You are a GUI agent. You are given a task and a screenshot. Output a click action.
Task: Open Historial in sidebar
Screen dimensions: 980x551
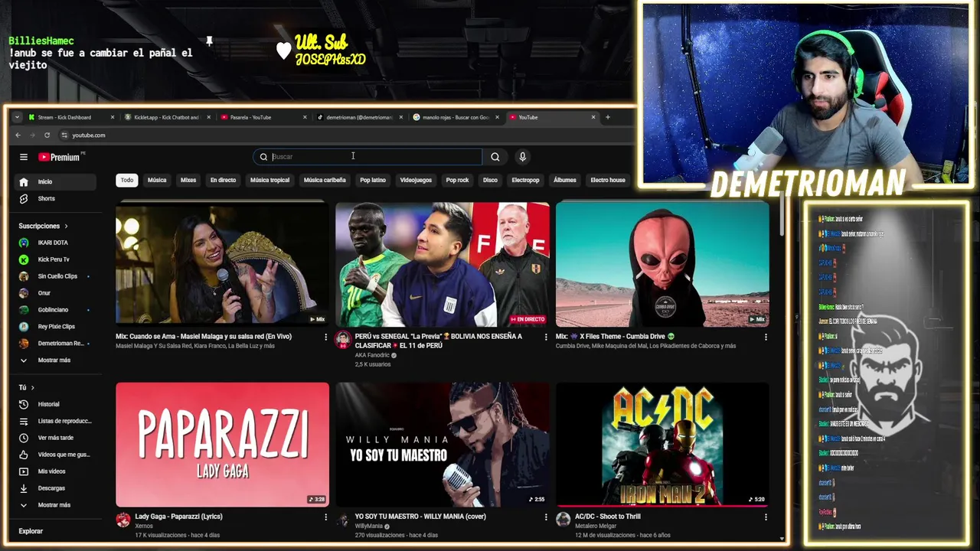click(54, 404)
